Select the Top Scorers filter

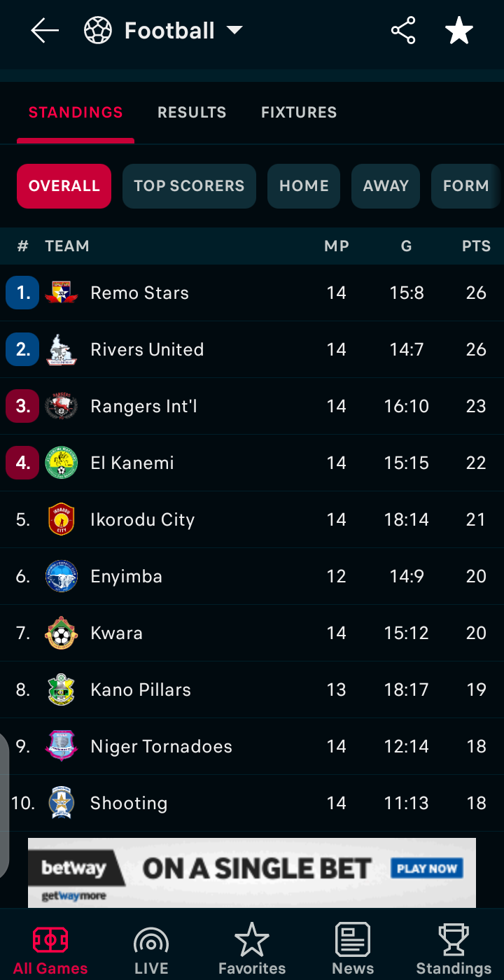coord(189,186)
